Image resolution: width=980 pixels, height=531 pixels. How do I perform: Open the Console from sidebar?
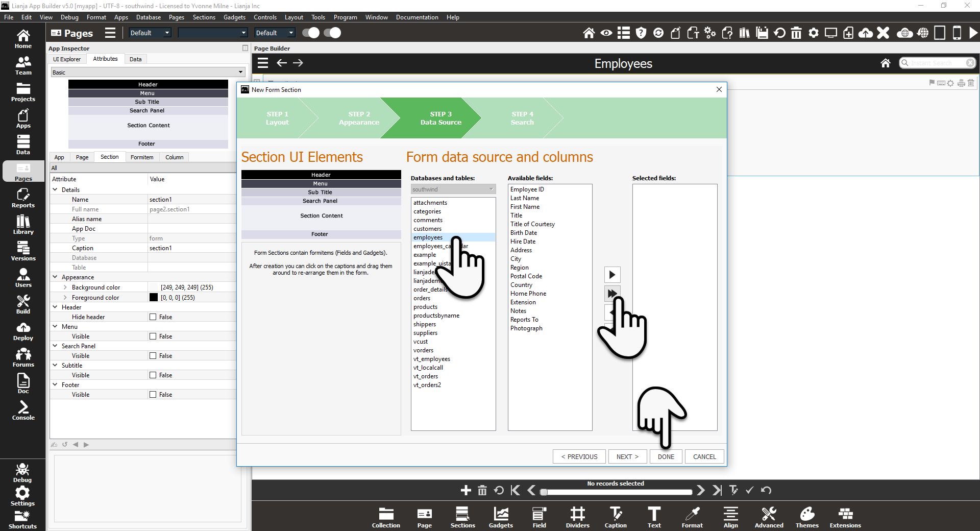(23, 411)
